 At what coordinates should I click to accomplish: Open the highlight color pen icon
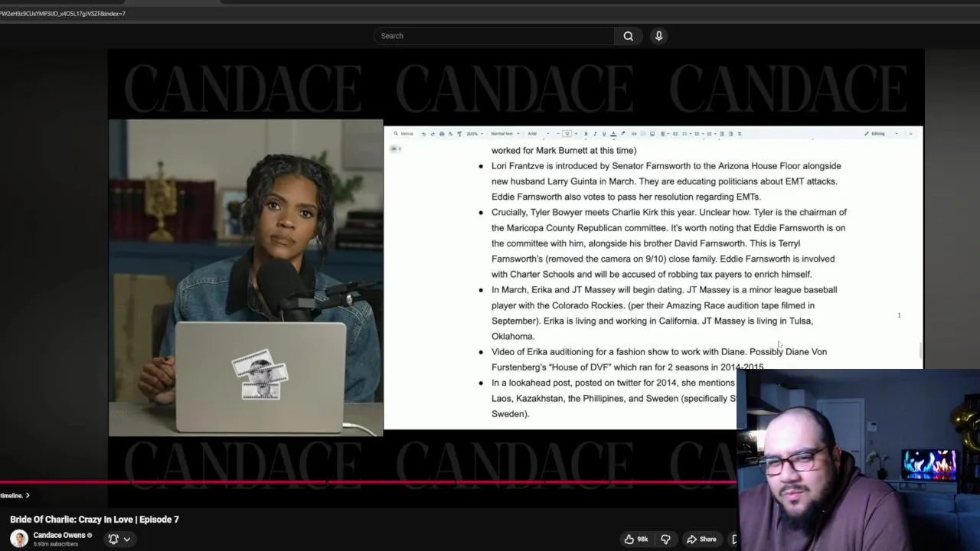[x=622, y=134]
